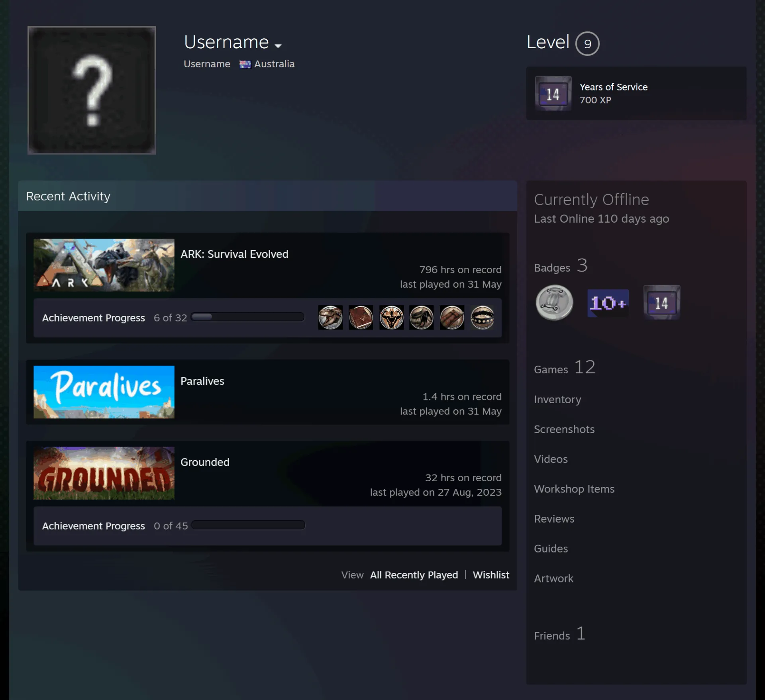The height and width of the screenshot is (700, 765).
Task: Open the fifth ARK achievement icon
Action: click(452, 318)
